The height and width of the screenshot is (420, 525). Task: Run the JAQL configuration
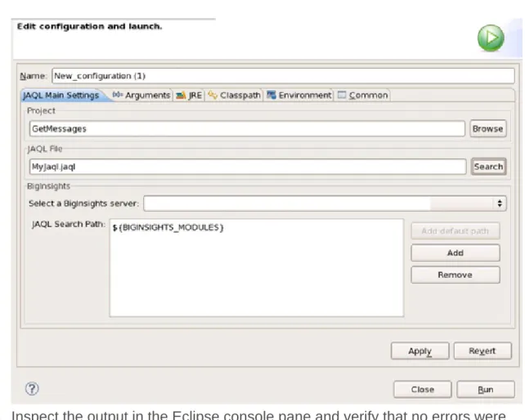486,390
